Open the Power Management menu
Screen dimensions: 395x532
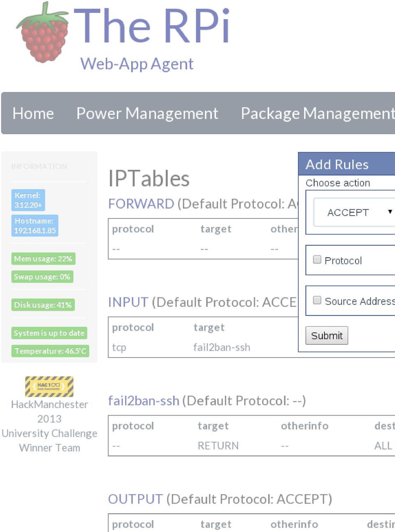point(147,113)
